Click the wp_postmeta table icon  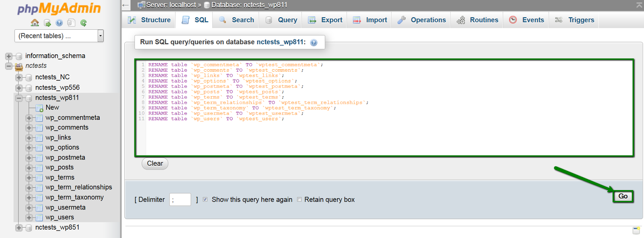coord(39,158)
